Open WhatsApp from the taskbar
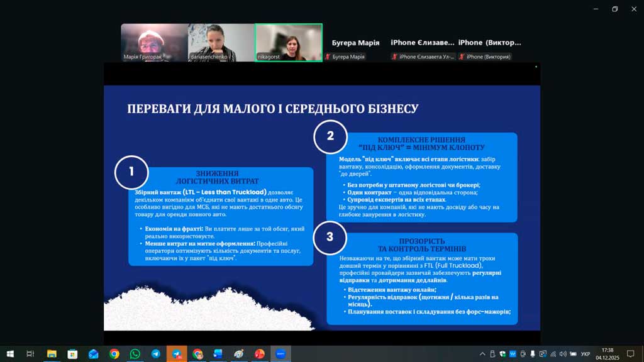This screenshot has width=644, height=362. pos(135,354)
